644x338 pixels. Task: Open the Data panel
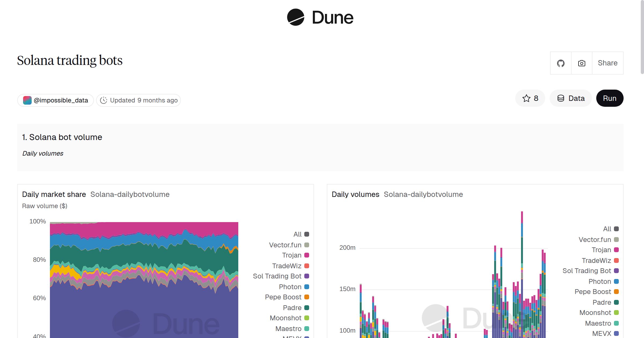pos(571,98)
